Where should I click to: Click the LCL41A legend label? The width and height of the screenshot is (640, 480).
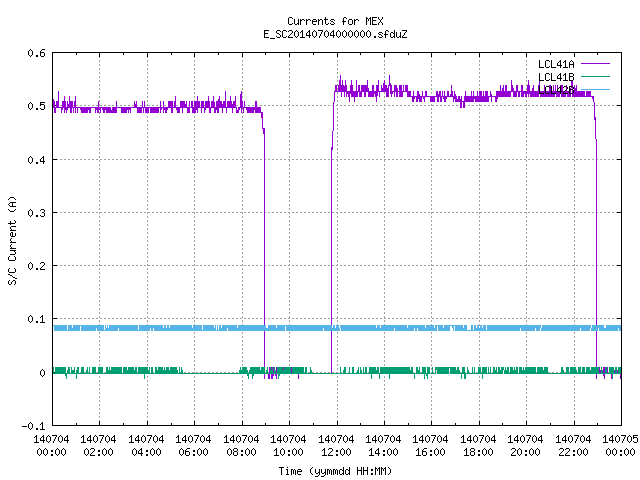556,64
